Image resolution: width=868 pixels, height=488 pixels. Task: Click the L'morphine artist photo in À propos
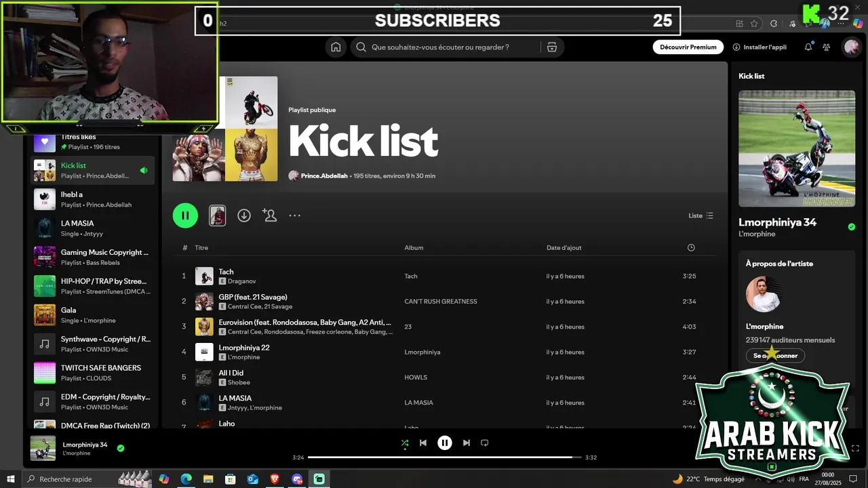(764, 293)
